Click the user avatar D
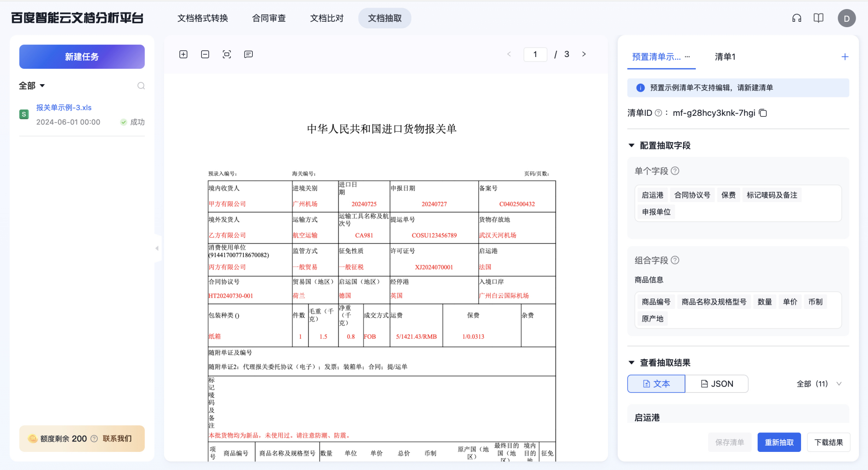 click(847, 19)
